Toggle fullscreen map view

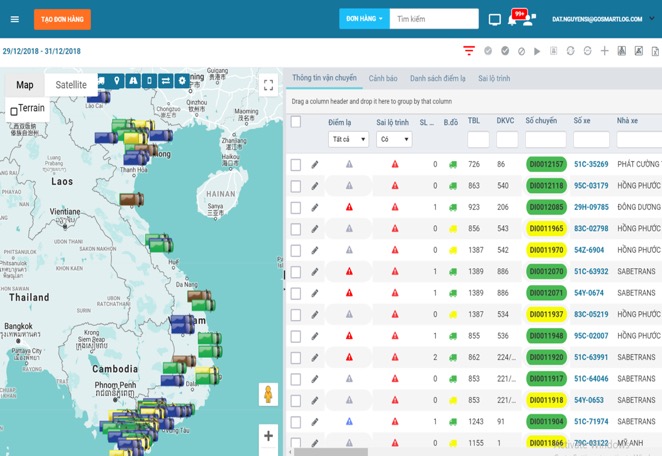(268, 85)
